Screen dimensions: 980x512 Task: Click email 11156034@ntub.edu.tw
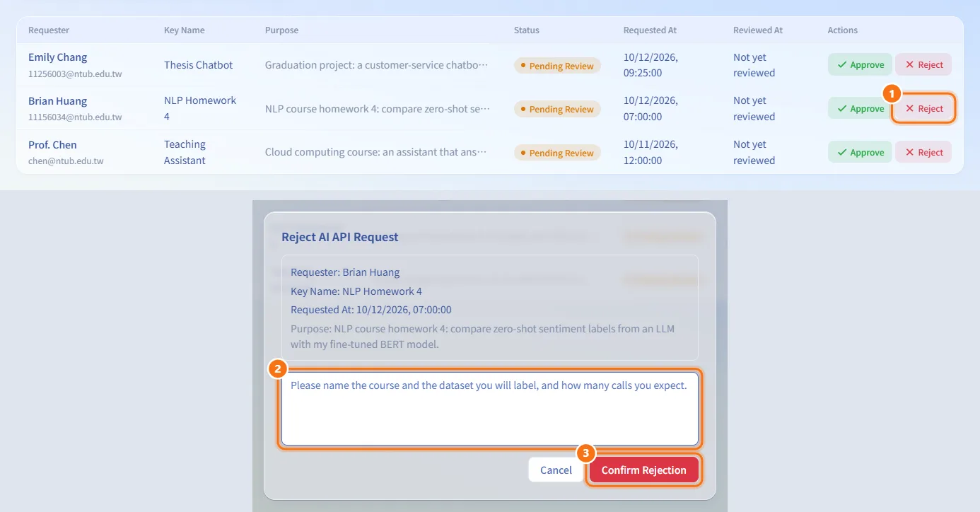(x=75, y=117)
